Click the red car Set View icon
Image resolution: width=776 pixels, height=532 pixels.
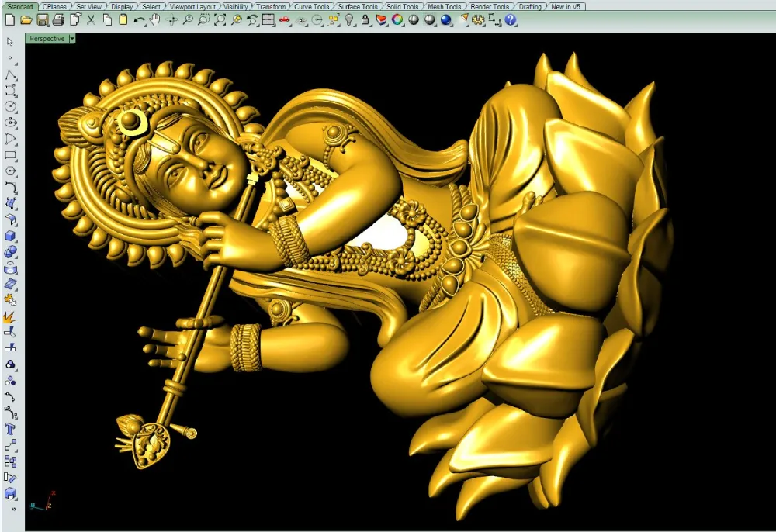pos(285,20)
